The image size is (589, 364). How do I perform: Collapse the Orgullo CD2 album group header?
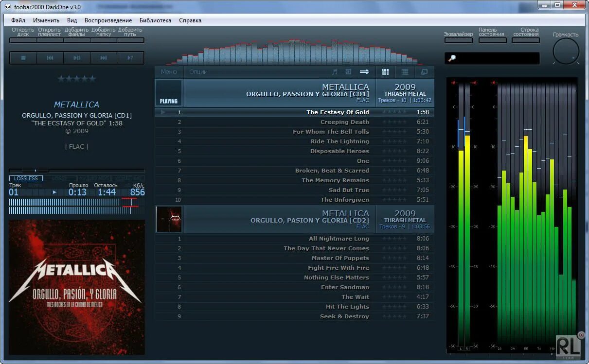click(295, 219)
